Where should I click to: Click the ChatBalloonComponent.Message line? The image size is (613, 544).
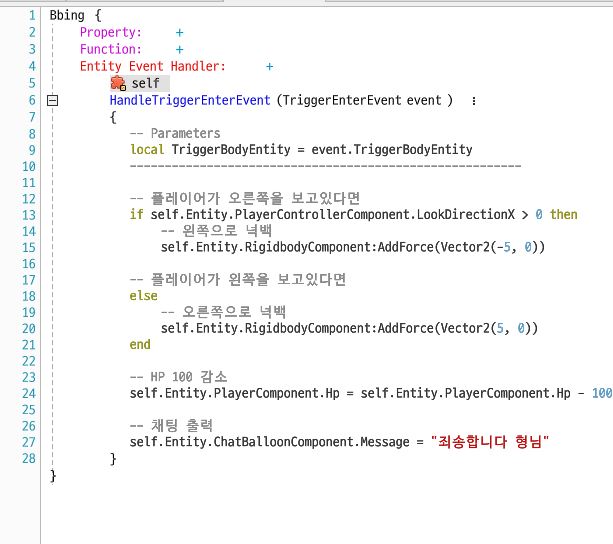[339, 442]
